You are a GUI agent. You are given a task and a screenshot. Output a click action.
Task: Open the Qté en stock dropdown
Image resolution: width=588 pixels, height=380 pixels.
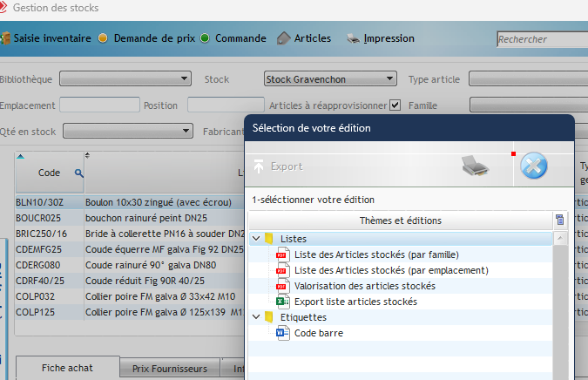128,131
